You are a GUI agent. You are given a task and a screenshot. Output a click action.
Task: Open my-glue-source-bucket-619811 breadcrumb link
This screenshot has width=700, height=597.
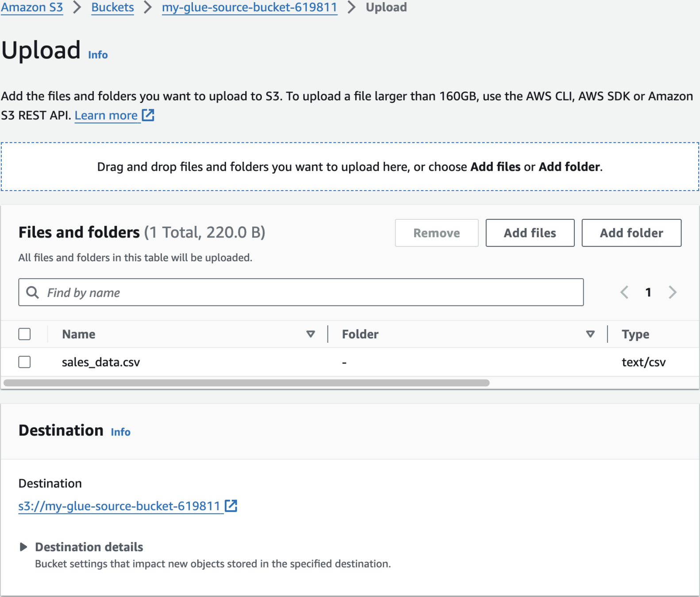(x=250, y=7)
